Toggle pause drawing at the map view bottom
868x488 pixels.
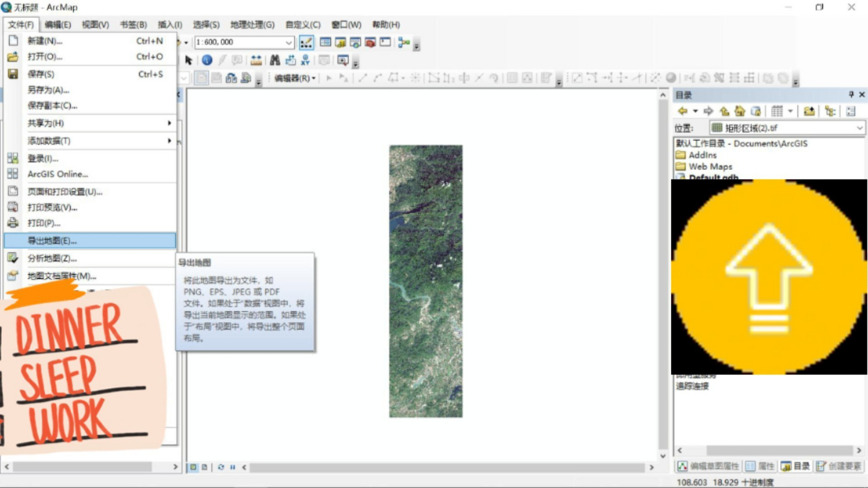(x=233, y=467)
